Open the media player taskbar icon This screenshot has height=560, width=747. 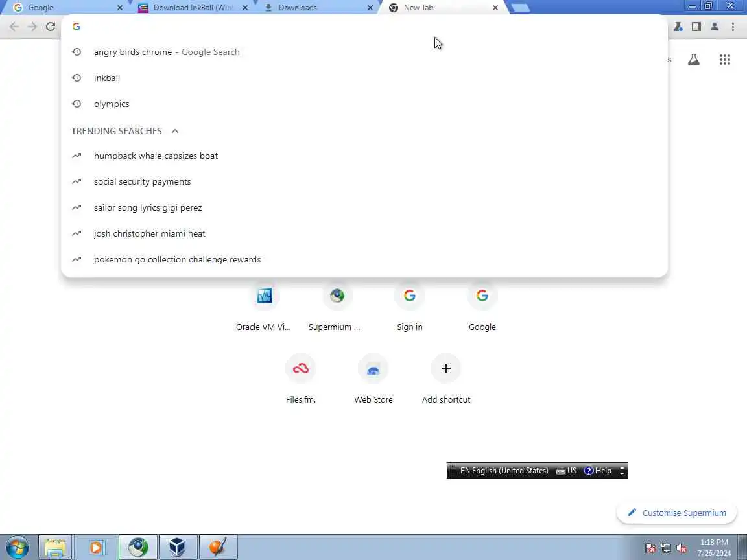[96, 547]
